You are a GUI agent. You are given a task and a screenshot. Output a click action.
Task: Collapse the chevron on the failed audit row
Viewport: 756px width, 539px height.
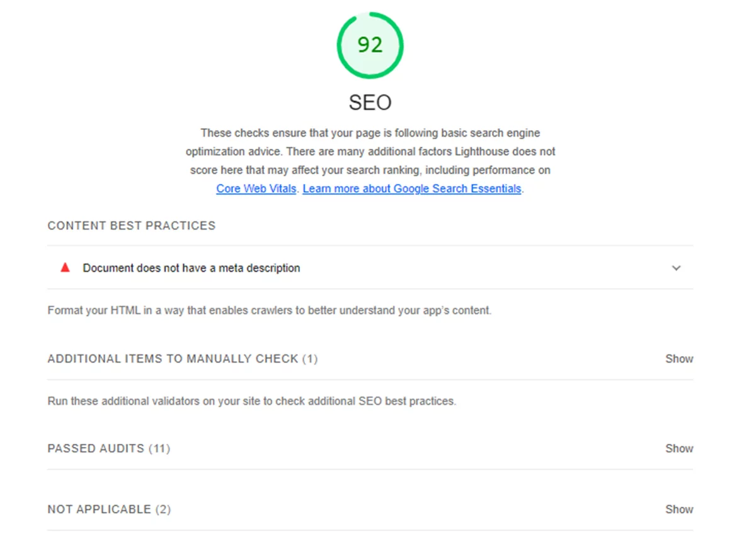point(676,268)
